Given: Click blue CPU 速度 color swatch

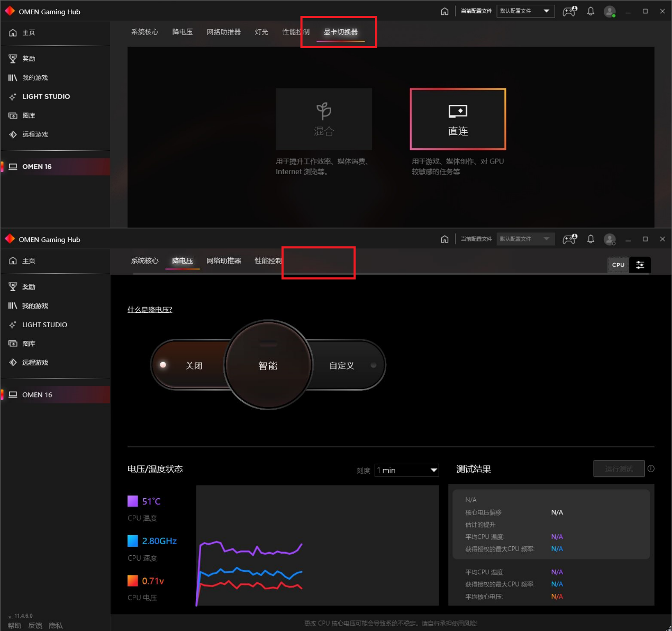Looking at the screenshot, I should pyautogui.click(x=133, y=540).
